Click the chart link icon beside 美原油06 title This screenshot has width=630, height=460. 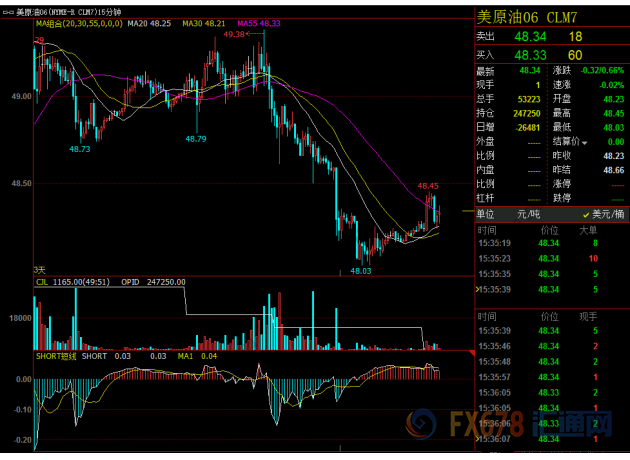pyautogui.click(x=7, y=10)
